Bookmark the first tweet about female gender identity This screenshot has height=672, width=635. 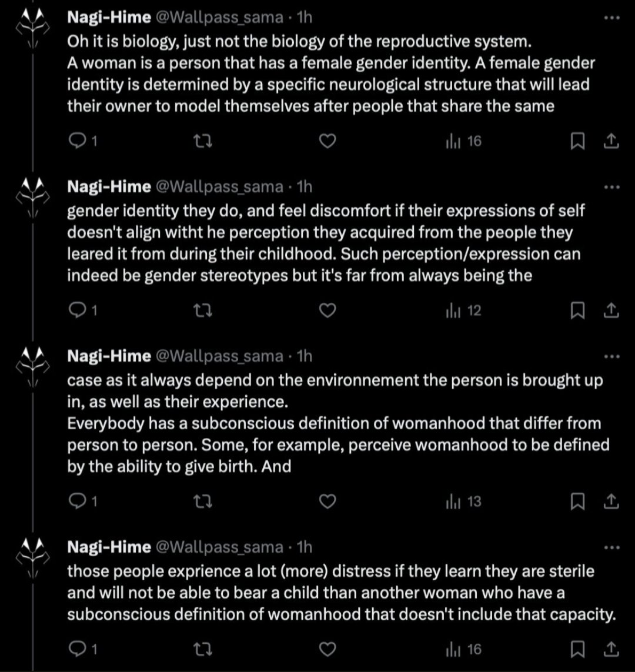577,141
